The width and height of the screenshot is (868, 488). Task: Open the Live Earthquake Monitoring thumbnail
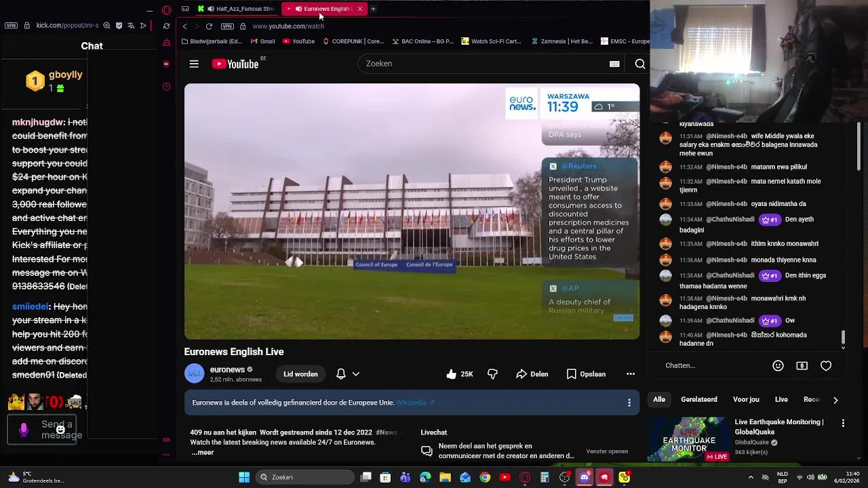pyautogui.click(x=688, y=439)
